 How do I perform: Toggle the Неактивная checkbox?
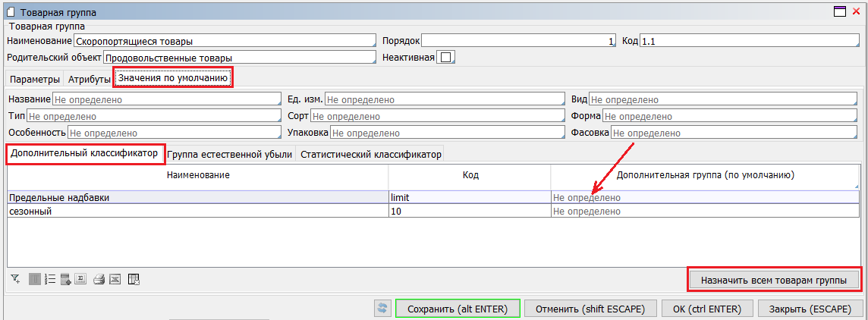click(446, 57)
